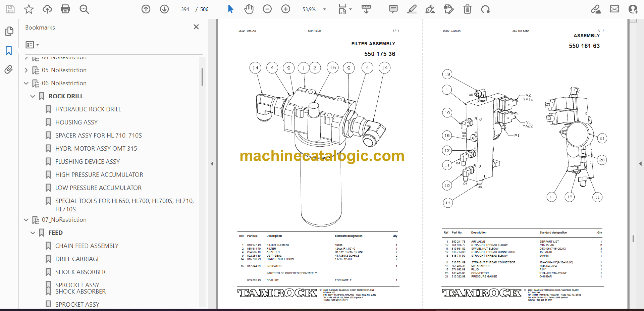The image size is (644, 311).
Task: Zoom out with the minus button
Action: pos(267,9)
